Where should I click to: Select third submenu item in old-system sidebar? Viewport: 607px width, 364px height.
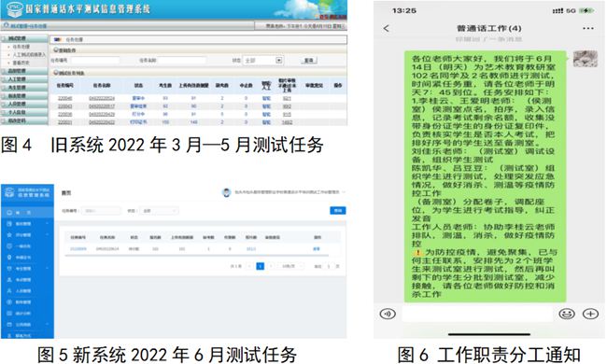[21, 63]
